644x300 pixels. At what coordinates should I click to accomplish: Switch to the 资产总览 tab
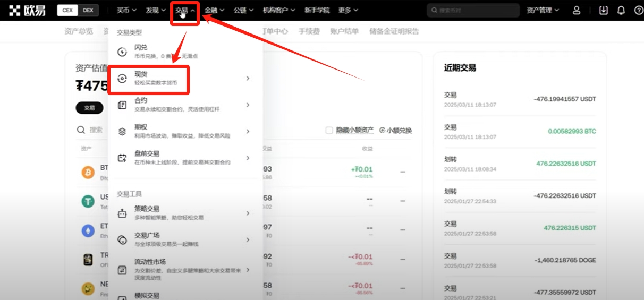click(79, 31)
